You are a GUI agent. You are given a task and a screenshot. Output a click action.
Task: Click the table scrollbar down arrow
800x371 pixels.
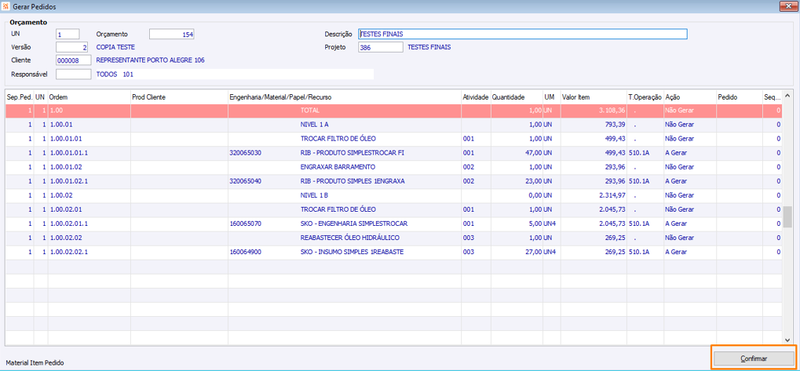788,339
